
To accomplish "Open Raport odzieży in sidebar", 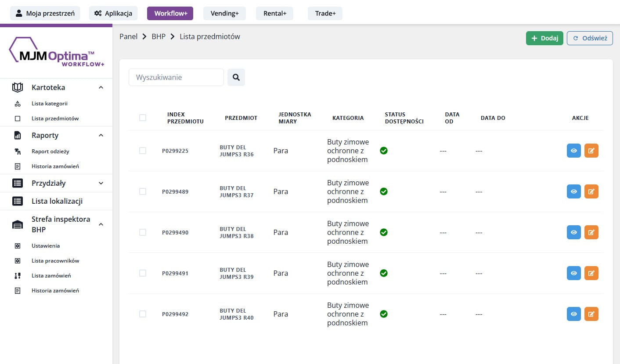I will 50,151.
